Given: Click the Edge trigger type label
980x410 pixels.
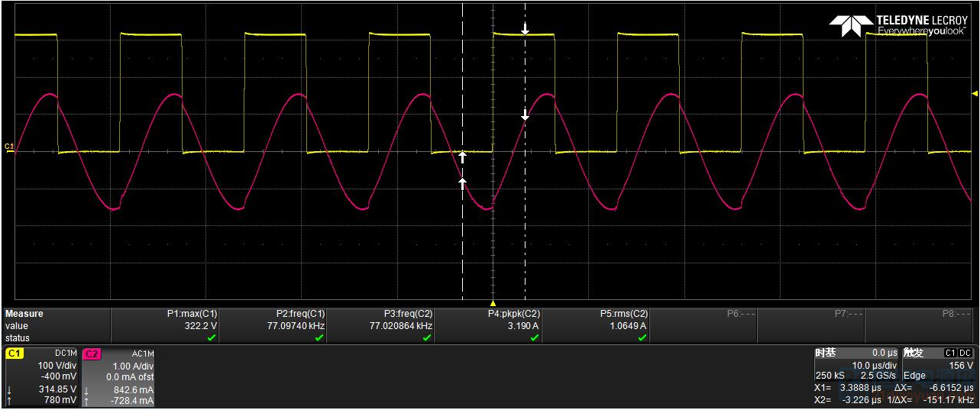Looking at the screenshot, I should [915, 376].
